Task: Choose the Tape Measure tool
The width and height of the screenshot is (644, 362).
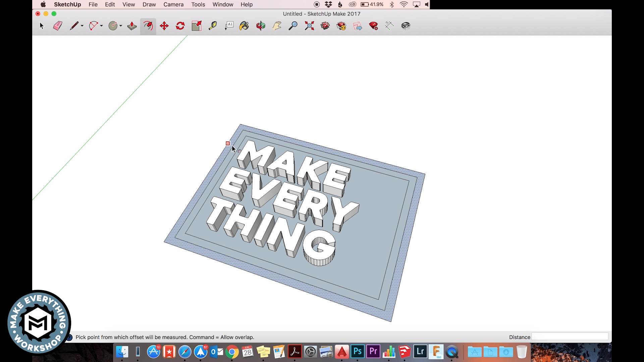Action: coord(213,26)
